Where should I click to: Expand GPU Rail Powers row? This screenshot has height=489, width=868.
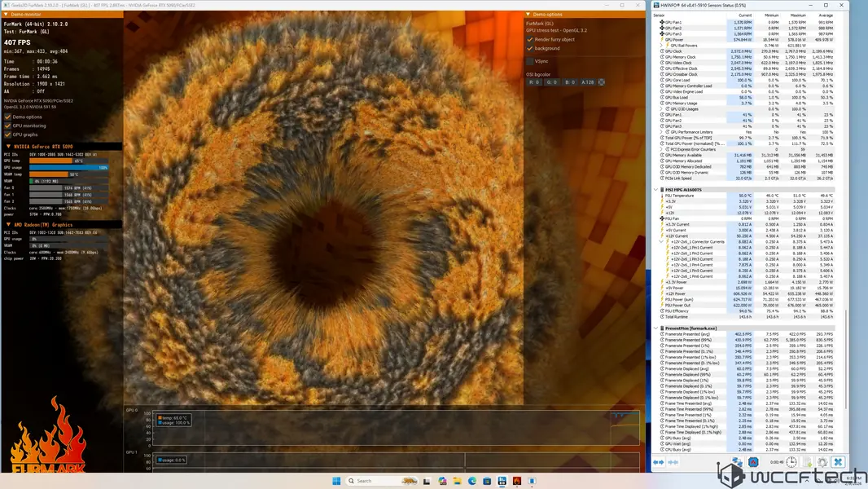661,46
